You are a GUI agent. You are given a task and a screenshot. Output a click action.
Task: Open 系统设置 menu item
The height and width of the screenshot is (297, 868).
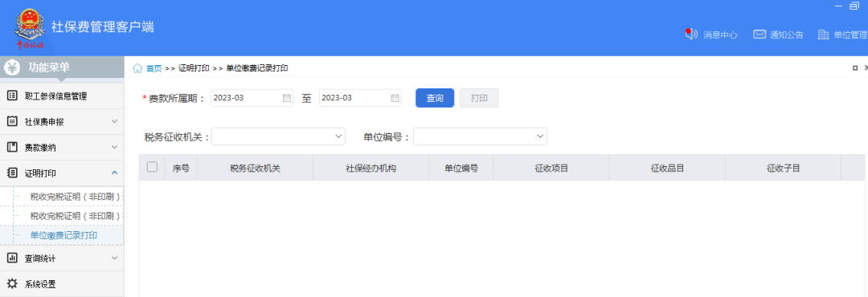tap(62, 284)
